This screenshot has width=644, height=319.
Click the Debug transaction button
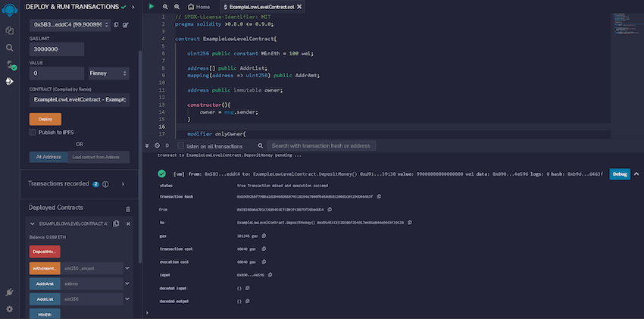coord(620,174)
